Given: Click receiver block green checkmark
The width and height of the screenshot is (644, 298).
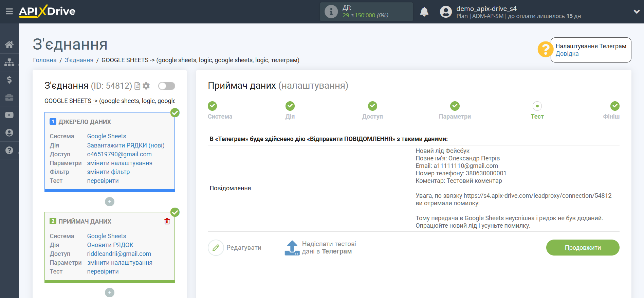Looking at the screenshot, I should (x=175, y=212).
